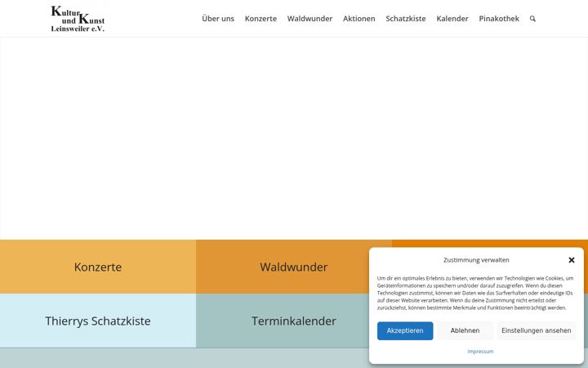
Task: Select Aktionen in the navigation bar
Action: [x=359, y=18]
